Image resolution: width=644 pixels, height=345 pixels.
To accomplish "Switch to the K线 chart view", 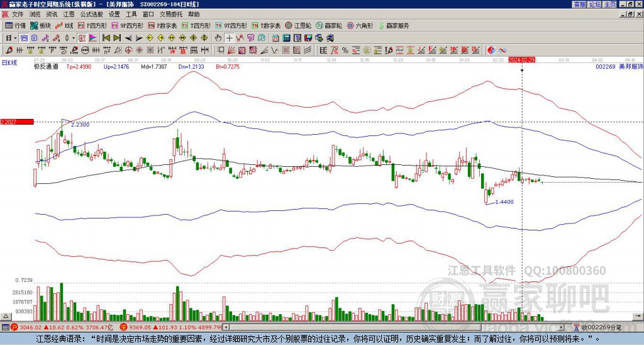I will click(65, 25).
